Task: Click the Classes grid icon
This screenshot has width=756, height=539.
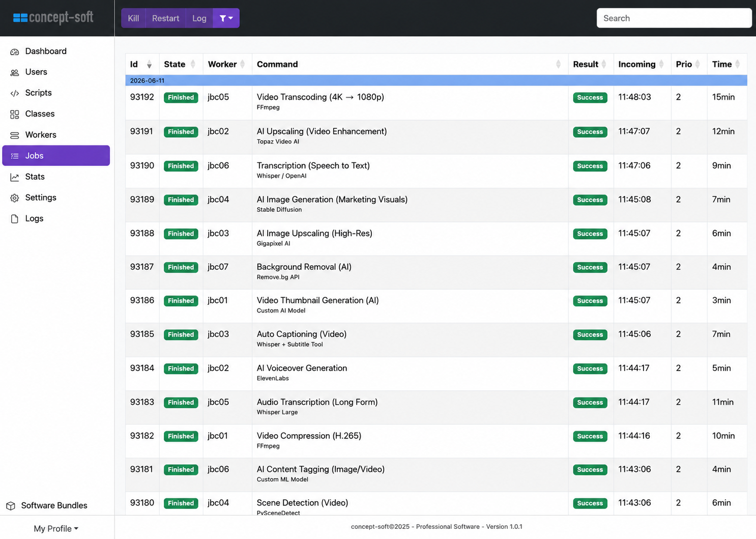Action: point(15,114)
